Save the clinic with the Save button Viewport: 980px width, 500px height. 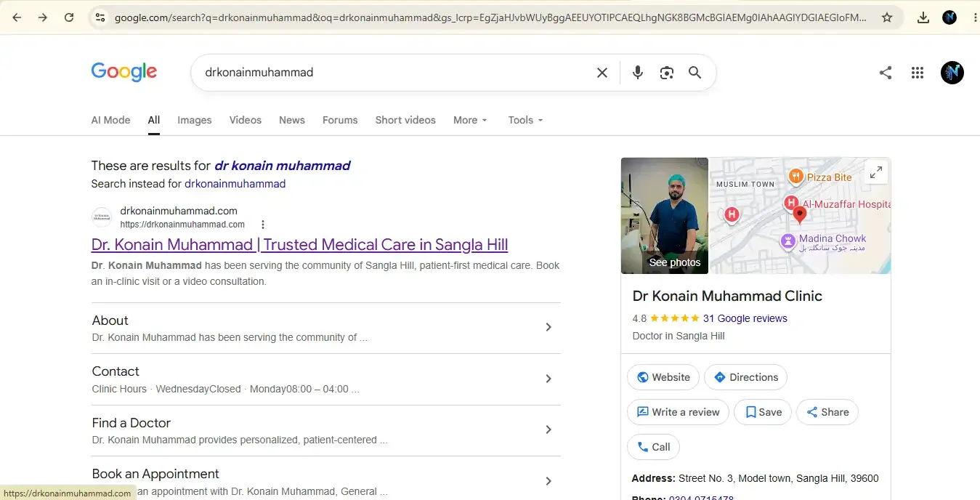click(x=763, y=412)
